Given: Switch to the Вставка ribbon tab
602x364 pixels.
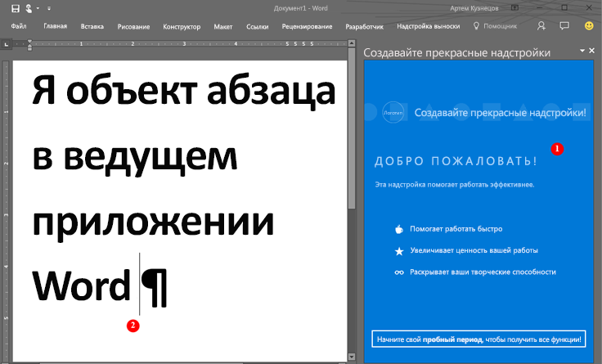Looking at the screenshot, I should (x=92, y=26).
